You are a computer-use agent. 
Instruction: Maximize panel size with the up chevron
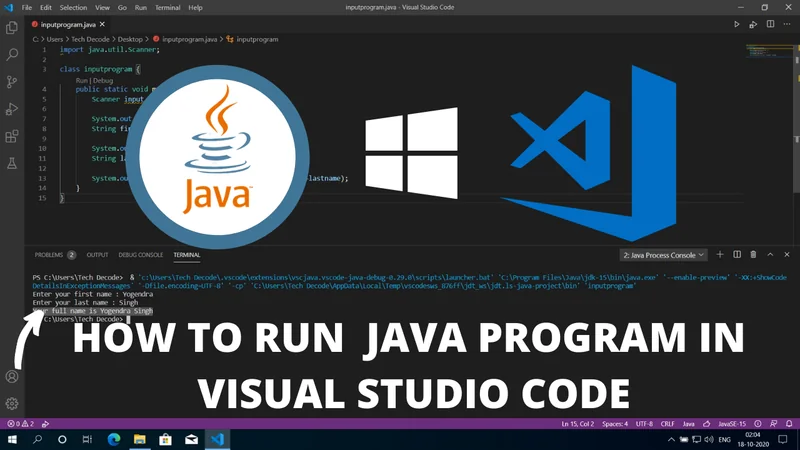(771, 255)
